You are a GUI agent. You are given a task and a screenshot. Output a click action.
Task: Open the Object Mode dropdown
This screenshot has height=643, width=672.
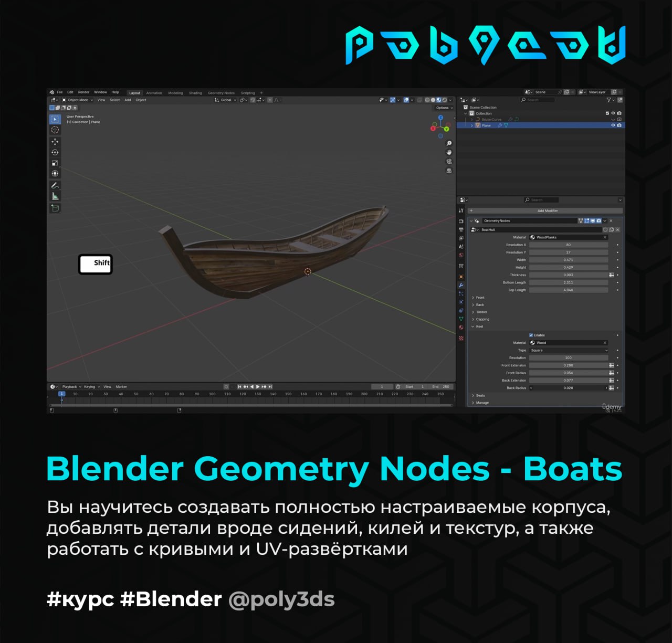[78, 100]
